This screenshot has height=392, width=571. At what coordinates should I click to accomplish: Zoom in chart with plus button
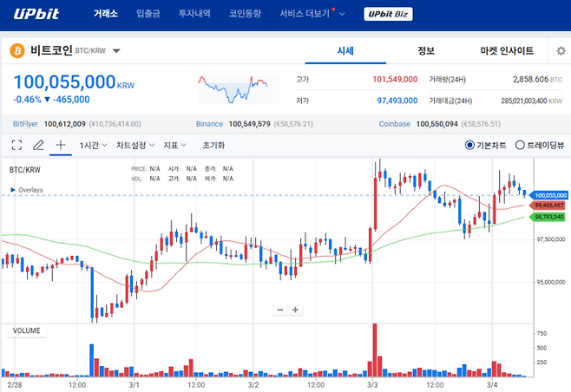point(295,310)
